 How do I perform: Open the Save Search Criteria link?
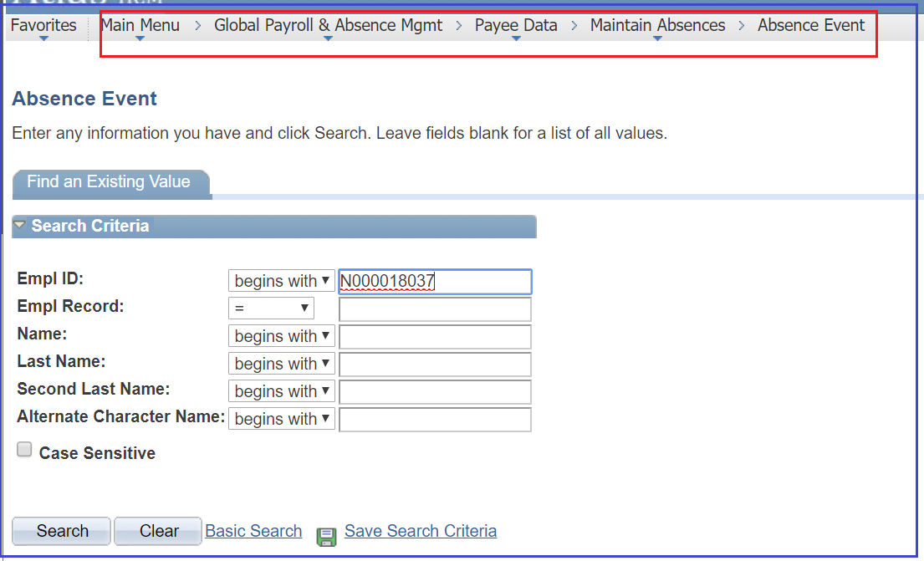421,531
